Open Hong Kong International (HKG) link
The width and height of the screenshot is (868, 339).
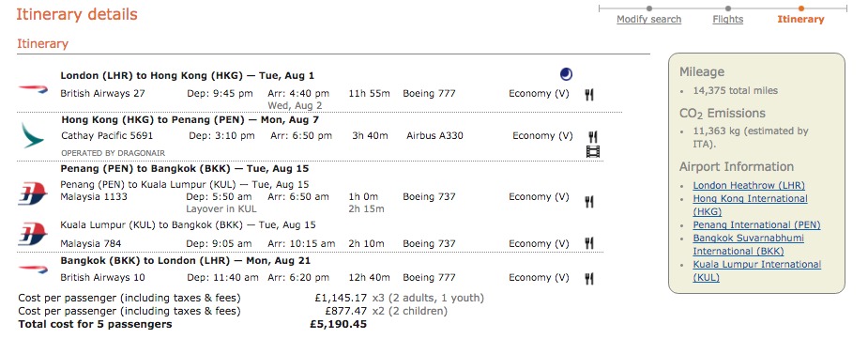pyautogui.click(x=750, y=205)
